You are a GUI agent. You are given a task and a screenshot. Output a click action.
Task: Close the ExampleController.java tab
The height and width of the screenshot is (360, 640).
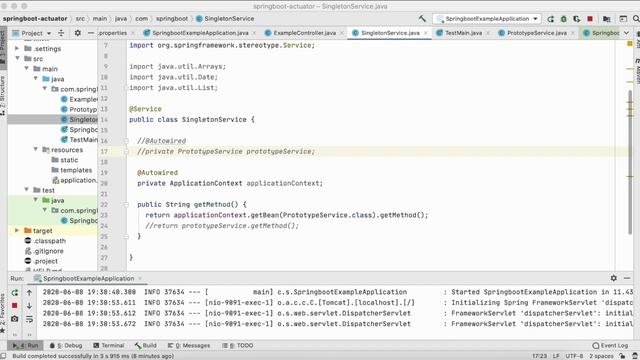[x=342, y=33]
